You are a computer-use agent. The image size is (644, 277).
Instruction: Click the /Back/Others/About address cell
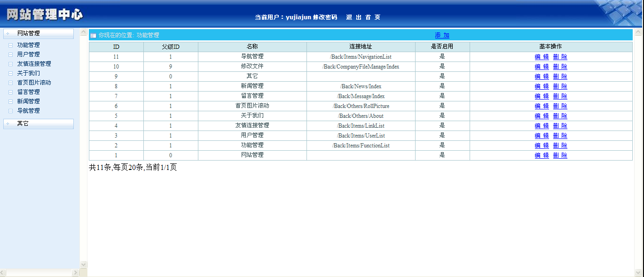tap(361, 116)
